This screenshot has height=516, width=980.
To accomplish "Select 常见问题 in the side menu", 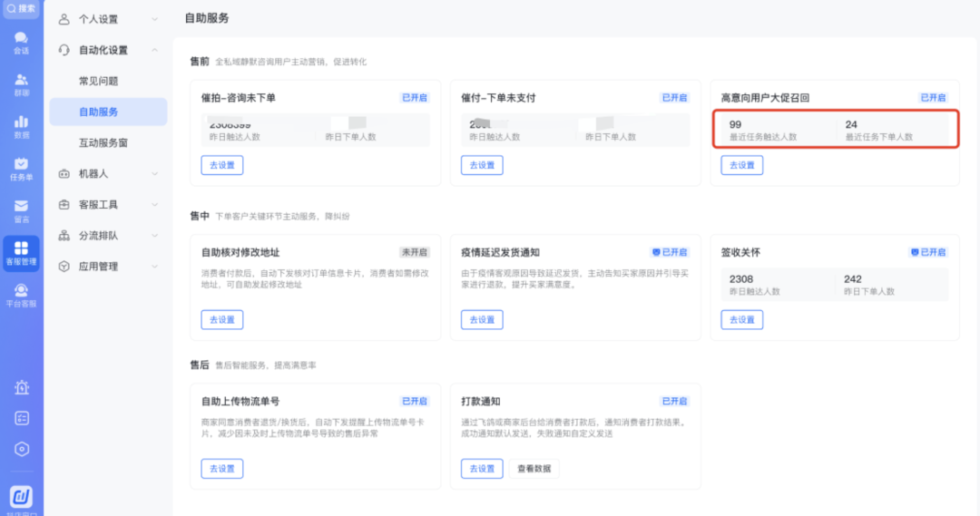I will [99, 81].
